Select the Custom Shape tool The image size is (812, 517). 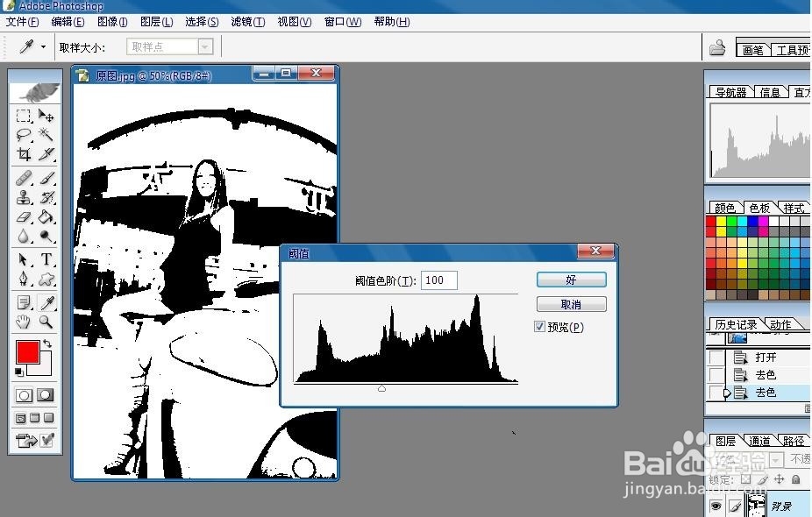[46, 279]
